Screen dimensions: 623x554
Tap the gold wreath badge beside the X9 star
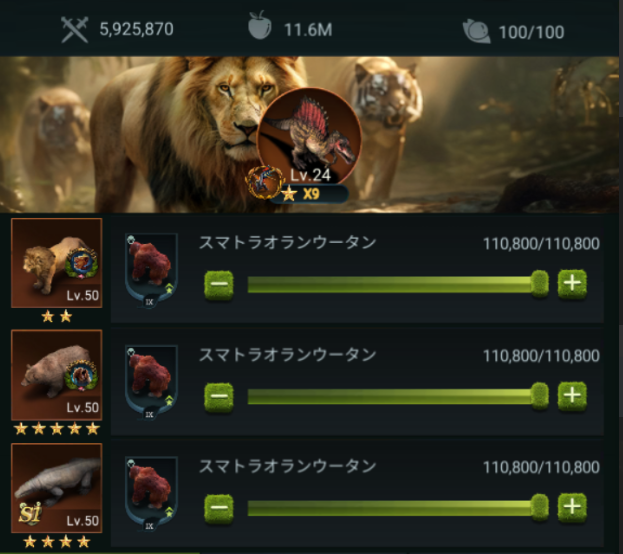click(x=264, y=183)
